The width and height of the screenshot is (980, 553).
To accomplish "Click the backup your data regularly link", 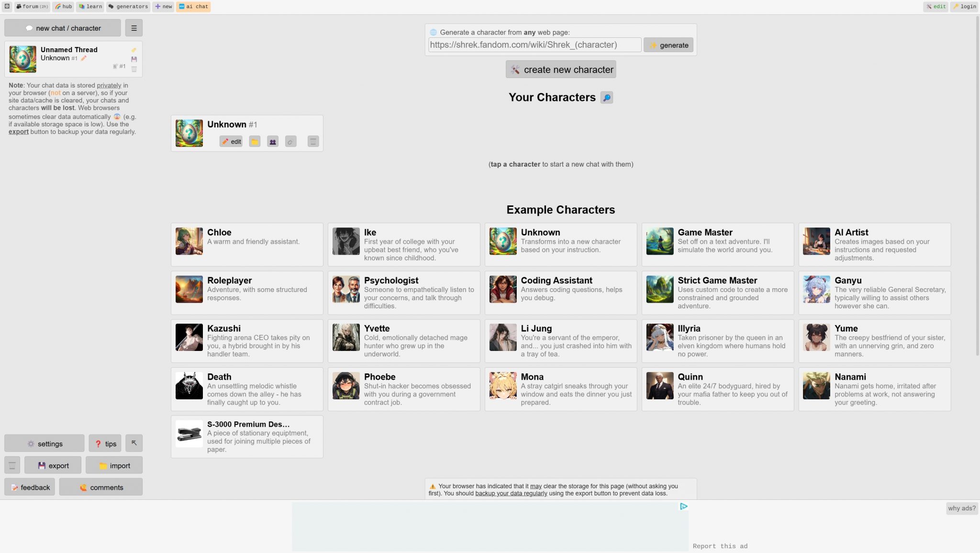I will 511,493.
